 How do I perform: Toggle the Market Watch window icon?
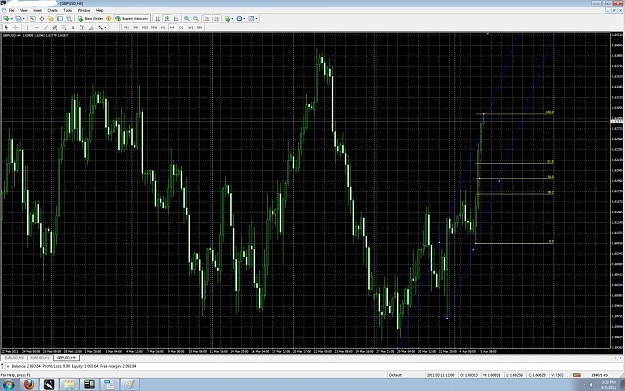pos(33,18)
